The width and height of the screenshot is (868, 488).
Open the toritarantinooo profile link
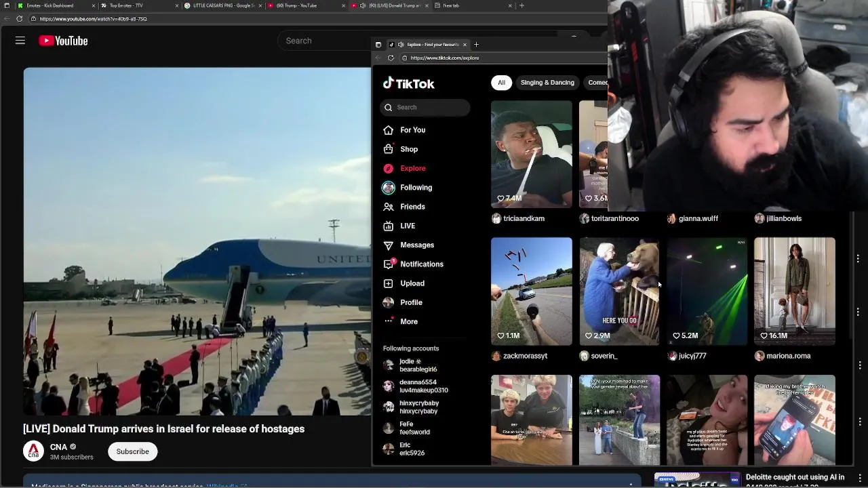(614, 218)
